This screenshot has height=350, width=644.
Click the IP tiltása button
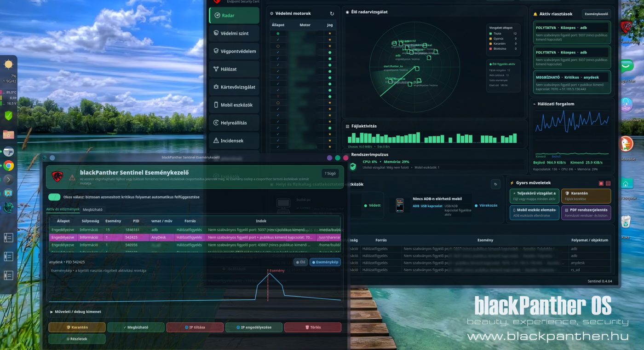195,327
